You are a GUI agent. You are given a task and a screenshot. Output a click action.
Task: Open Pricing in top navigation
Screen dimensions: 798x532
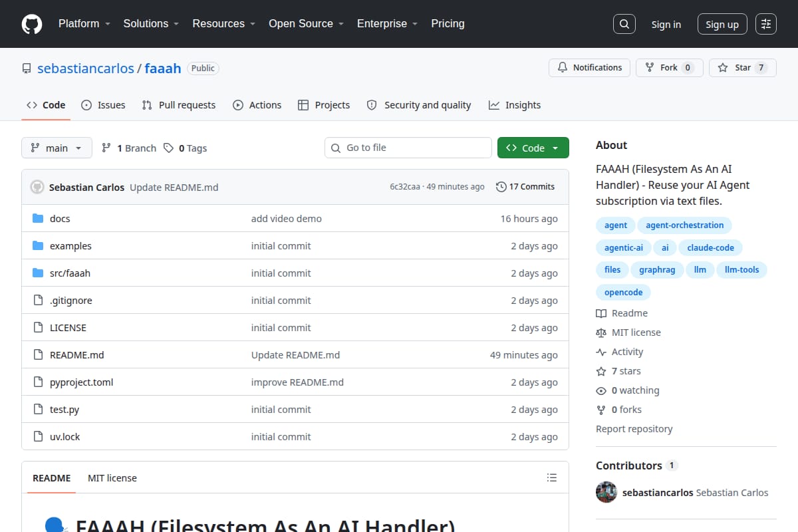(448, 23)
